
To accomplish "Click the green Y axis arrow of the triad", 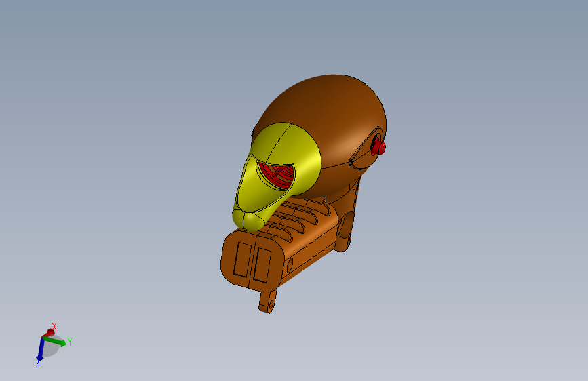I will tap(56, 341).
